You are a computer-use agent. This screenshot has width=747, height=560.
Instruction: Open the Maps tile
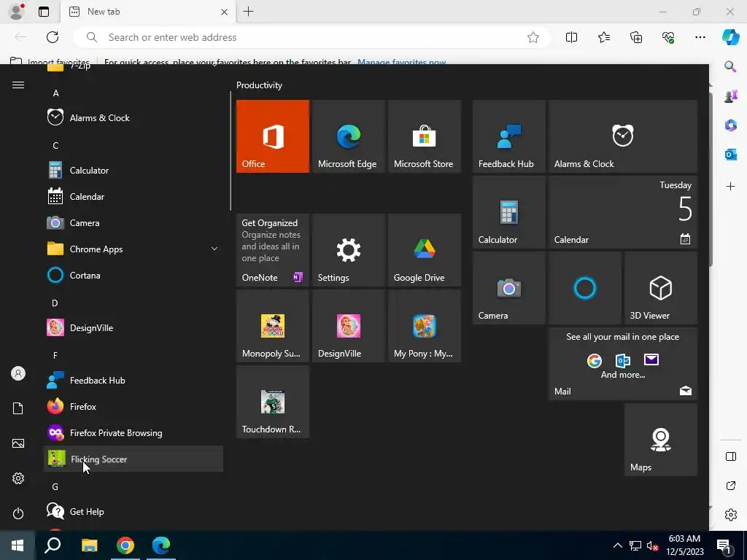pyautogui.click(x=661, y=440)
